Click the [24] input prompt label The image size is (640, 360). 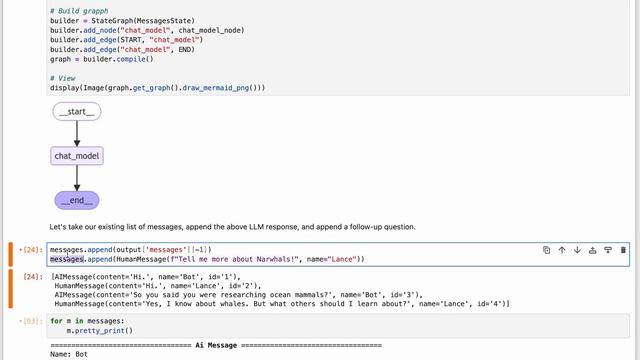[31, 250]
